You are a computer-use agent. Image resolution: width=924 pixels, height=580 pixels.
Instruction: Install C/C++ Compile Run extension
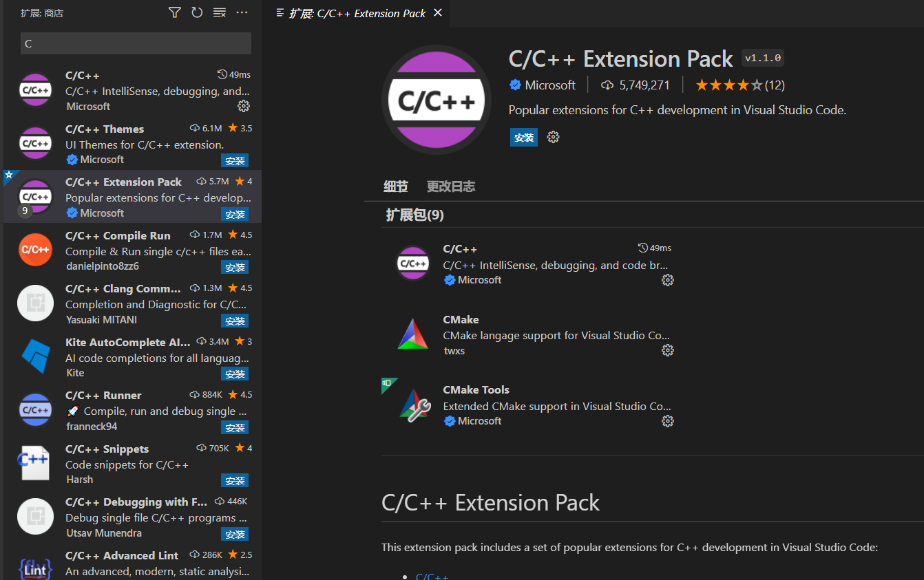coord(235,267)
